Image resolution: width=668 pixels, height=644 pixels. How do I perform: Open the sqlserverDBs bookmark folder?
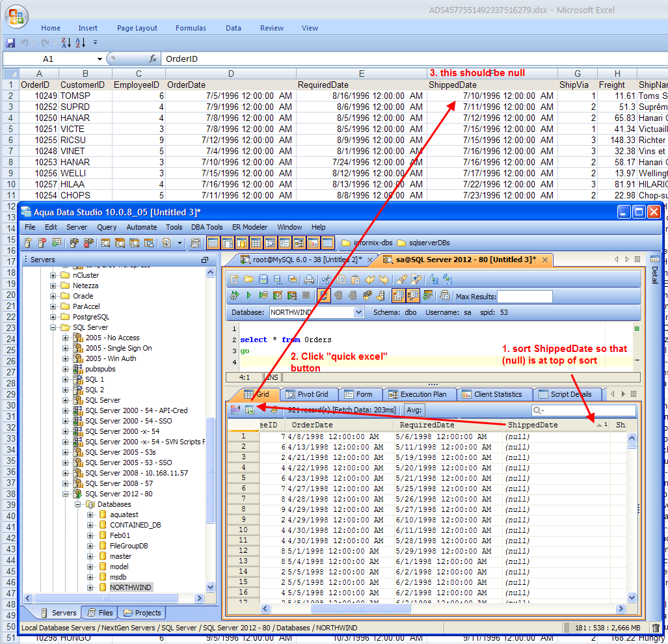(423, 243)
